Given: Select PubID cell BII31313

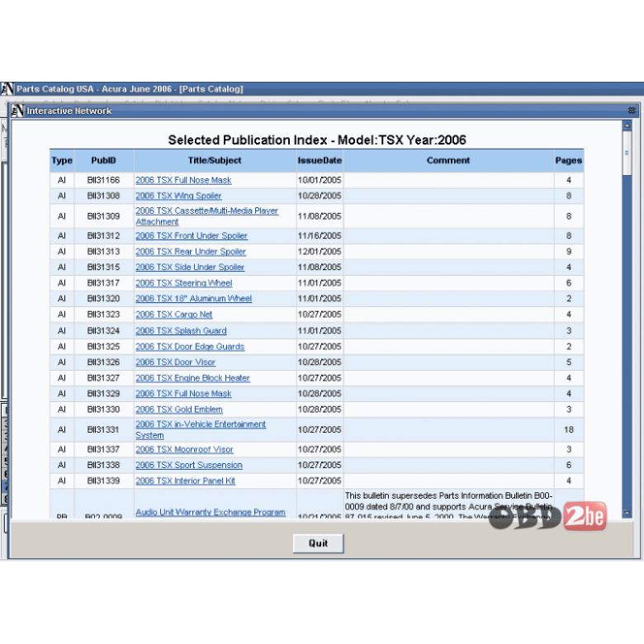Looking at the screenshot, I should click(x=103, y=251).
